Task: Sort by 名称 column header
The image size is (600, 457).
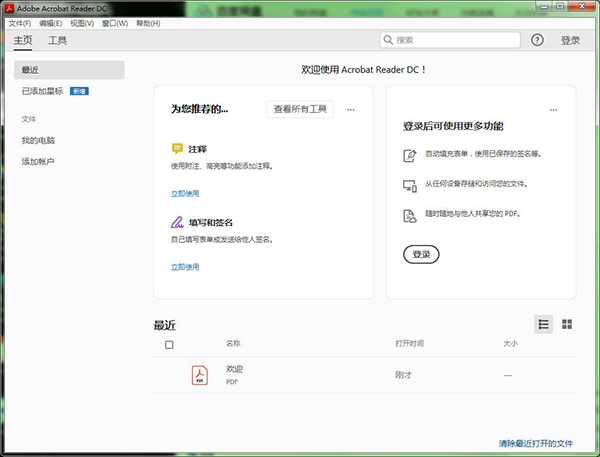Action: point(233,343)
